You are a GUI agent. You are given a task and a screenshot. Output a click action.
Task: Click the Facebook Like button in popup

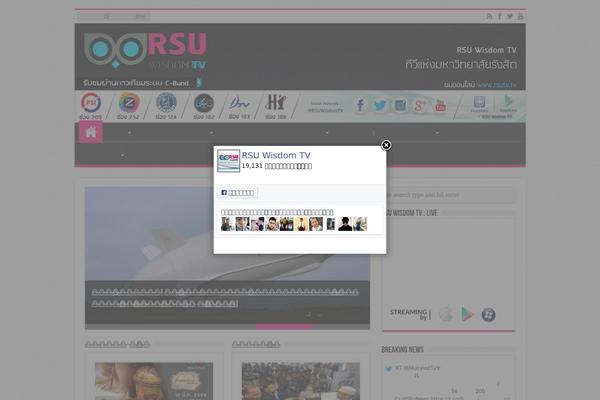click(x=237, y=193)
